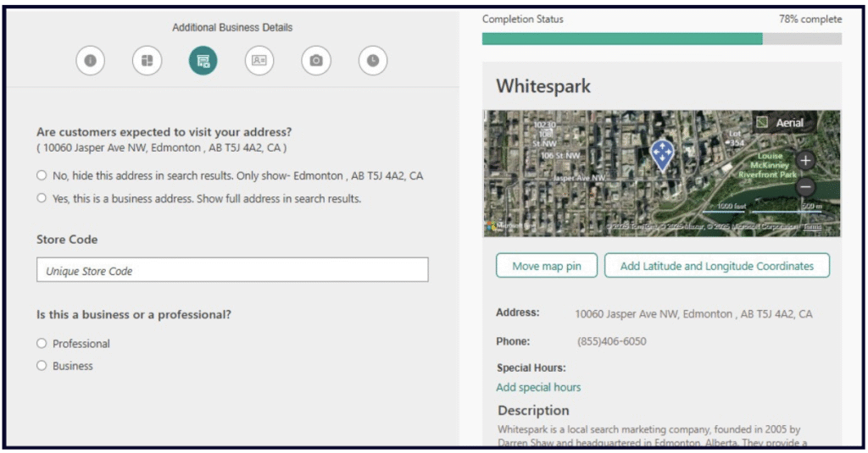Choose the Professional radio option
This screenshot has width=868, height=453.
click(x=42, y=344)
